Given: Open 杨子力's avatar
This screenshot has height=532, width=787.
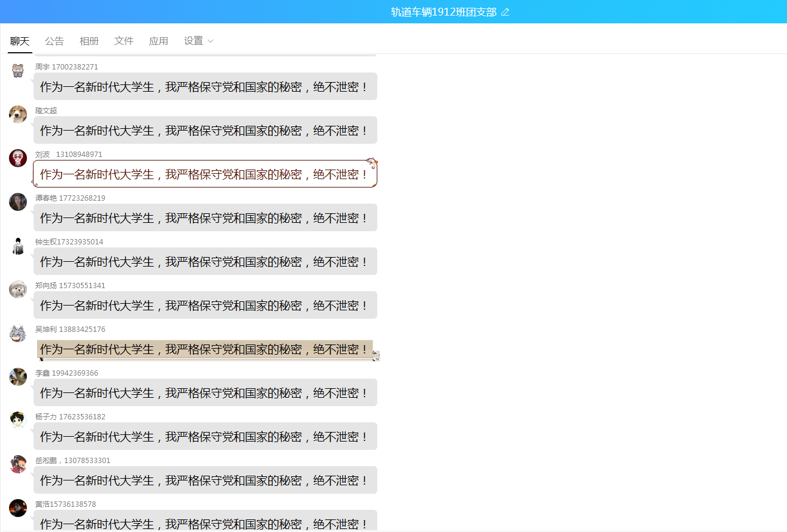Looking at the screenshot, I should click(18, 421).
